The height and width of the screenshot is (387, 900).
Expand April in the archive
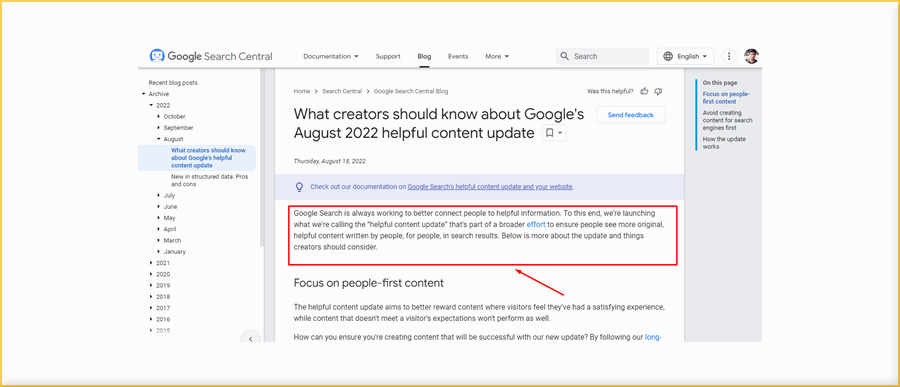pyautogui.click(x=158, y=229)
